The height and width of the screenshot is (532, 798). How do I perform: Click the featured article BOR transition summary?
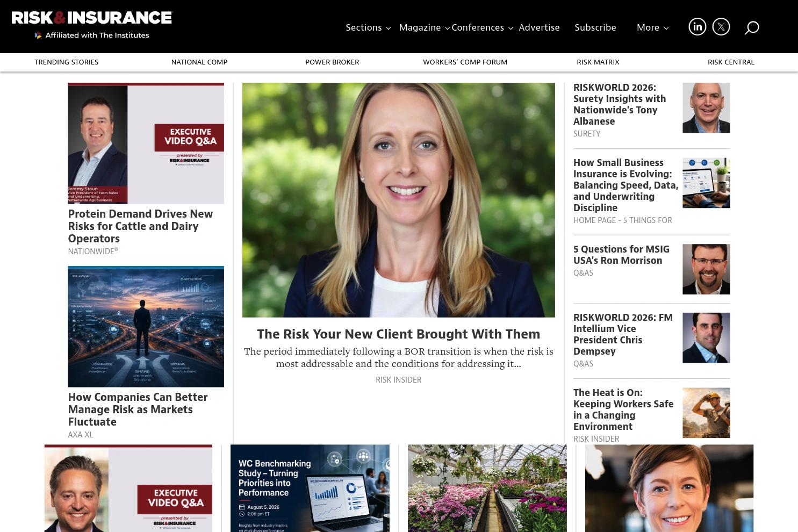[399, 357]
